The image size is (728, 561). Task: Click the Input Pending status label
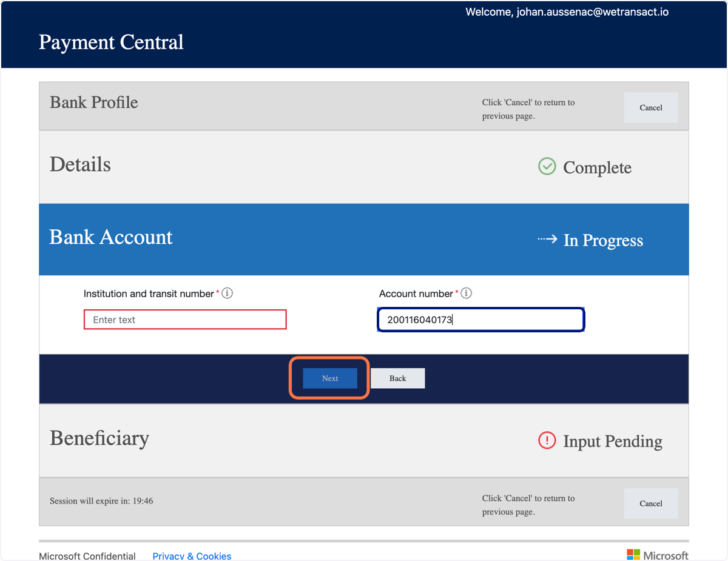coord(613,442)
